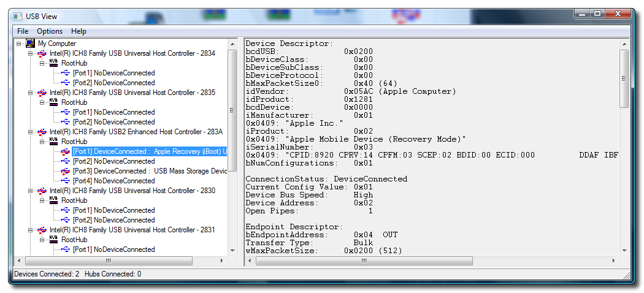Open the File menu
The image size is (644, 293).
23,31
